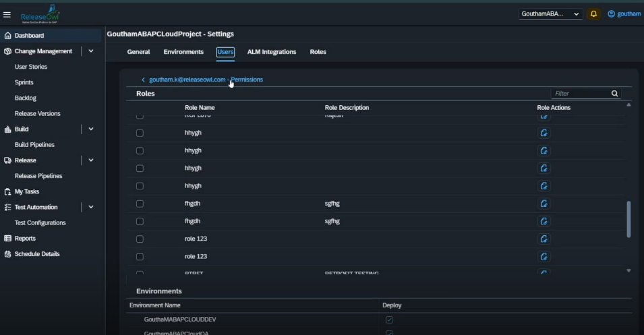Click the ReleaseOwl logo
This screenshot has width=644, height=335.
[x=40, y=13]
